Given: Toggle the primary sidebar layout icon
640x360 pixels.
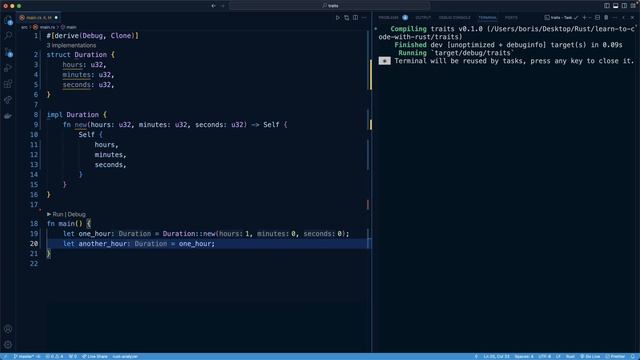Looking at the screenshot, I should pyautogui.click(x=607, y=6).
